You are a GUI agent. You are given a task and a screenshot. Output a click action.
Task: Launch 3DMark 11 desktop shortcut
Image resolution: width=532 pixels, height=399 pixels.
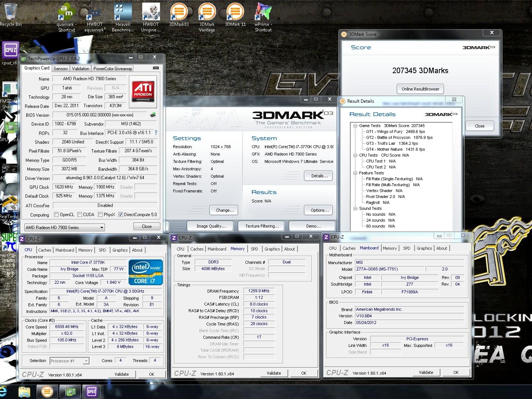tap(235, 15)
